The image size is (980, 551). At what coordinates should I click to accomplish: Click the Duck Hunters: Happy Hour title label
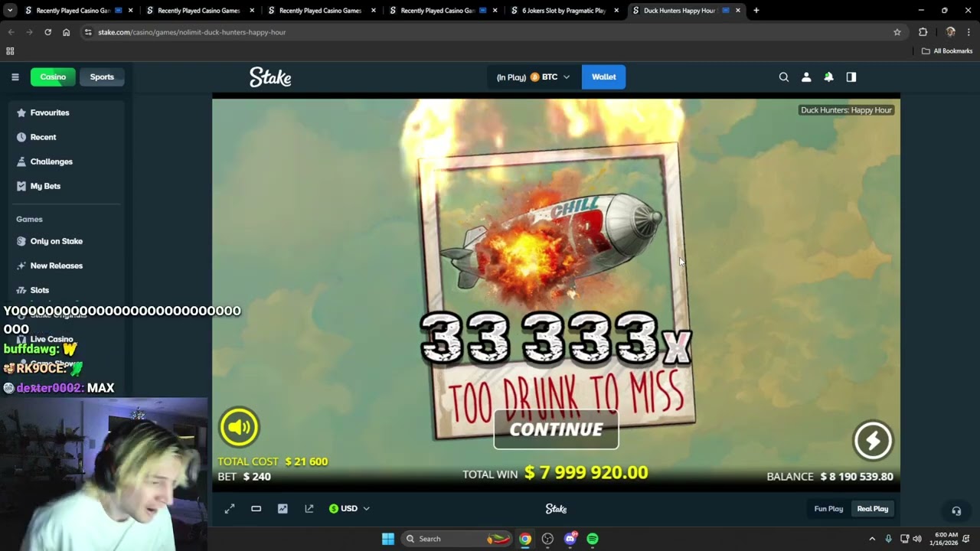click(x=846, y=110)
